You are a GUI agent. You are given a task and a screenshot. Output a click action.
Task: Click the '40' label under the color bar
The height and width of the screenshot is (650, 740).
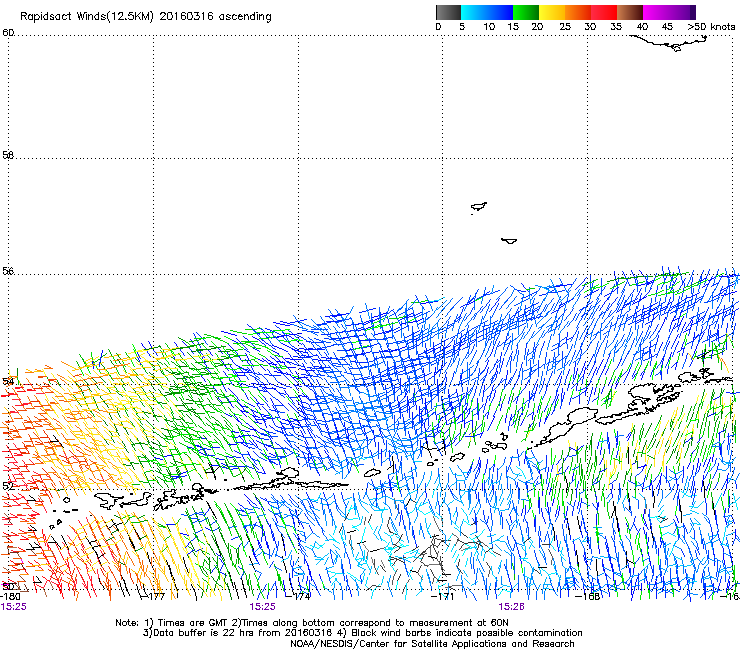pos(642,27)
